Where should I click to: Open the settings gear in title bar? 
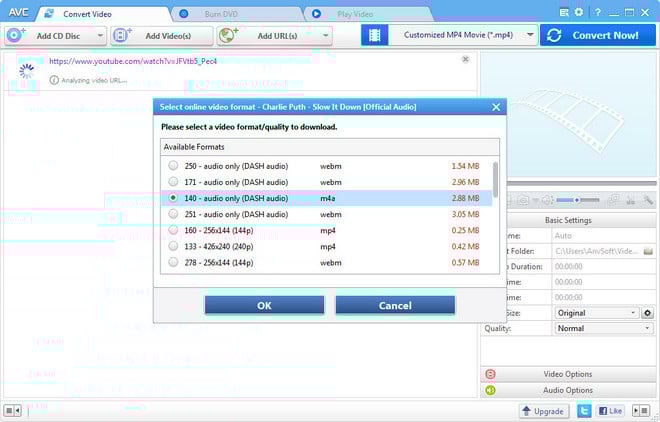click(x=579, y=12)
